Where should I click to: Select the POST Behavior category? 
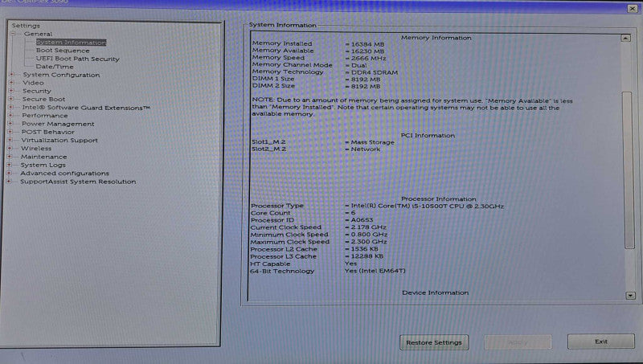[48, 132]
